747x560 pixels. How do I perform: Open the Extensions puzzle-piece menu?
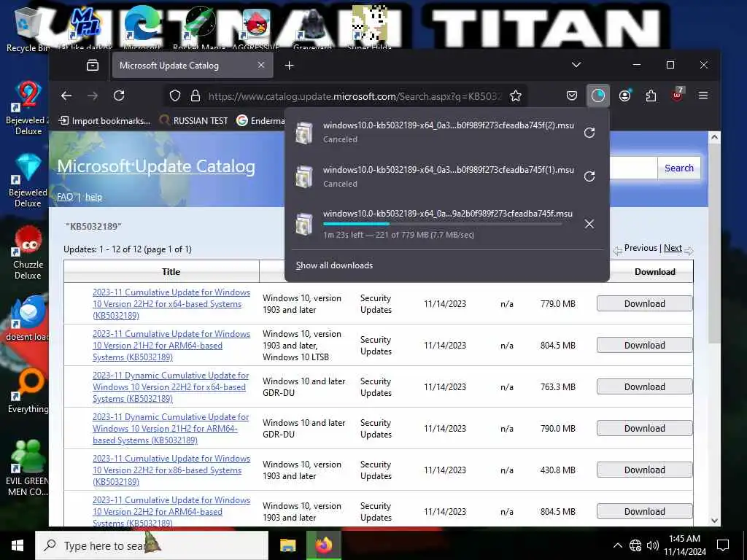click(x=651, y=96)
